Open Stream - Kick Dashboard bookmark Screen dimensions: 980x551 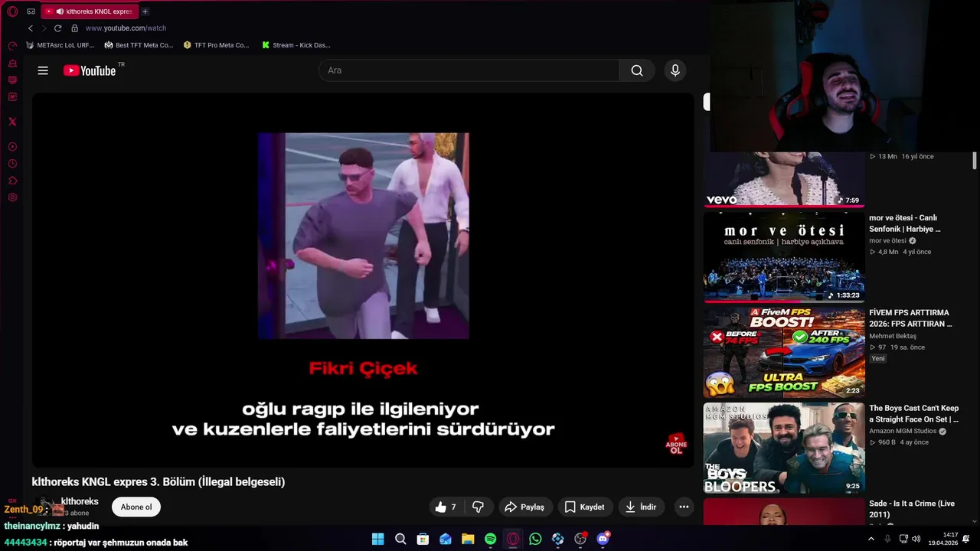point(296,45)
